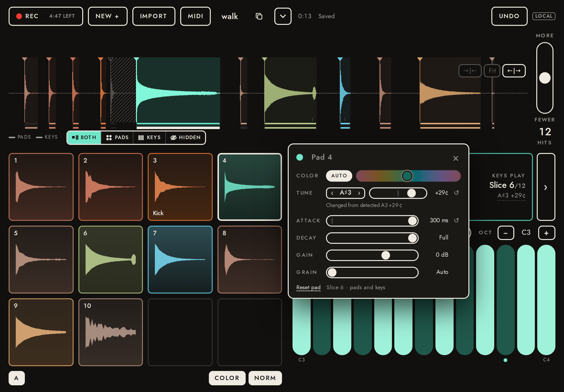Screen dimensions: 564x392
Task: Lower octave with minus button
Action: 505,233
